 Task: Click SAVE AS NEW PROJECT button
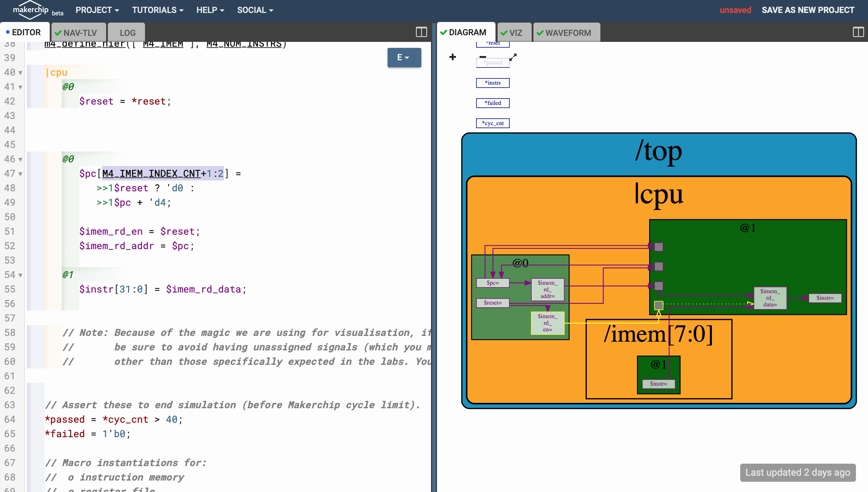808,10
